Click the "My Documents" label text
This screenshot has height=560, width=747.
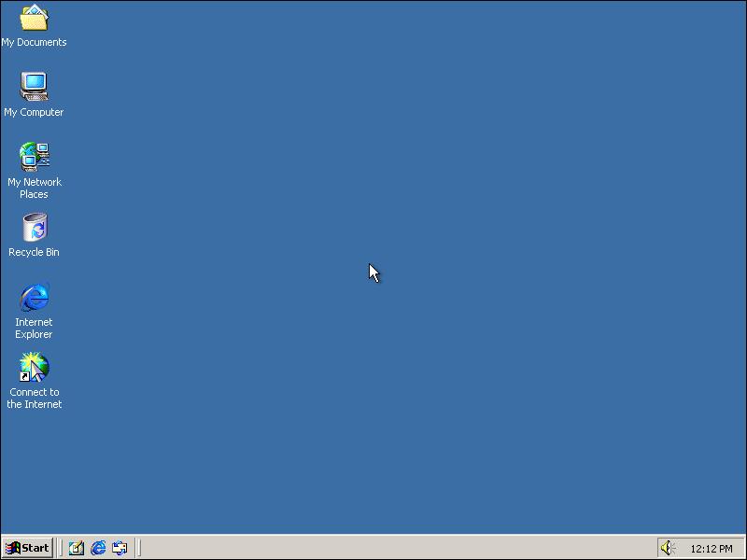[x=34, y=42]
